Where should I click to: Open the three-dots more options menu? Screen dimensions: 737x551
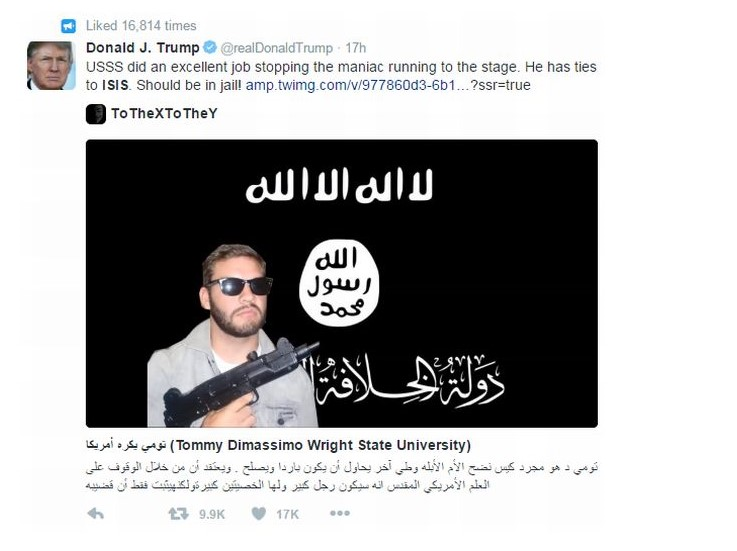[x=339, y=513]
